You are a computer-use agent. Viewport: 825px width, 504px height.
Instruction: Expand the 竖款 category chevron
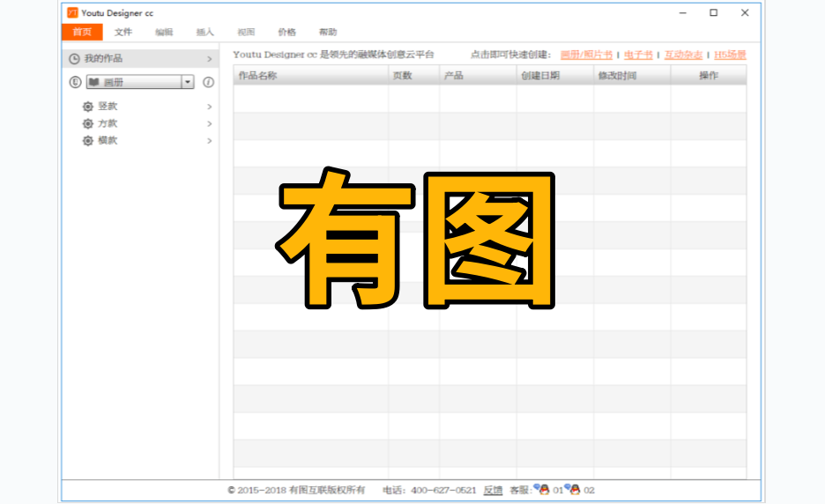pyautogui.click(x=210, y=107)
